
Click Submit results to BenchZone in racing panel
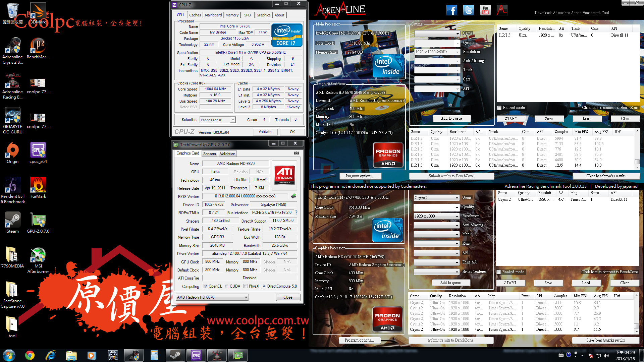coord(451,176)
